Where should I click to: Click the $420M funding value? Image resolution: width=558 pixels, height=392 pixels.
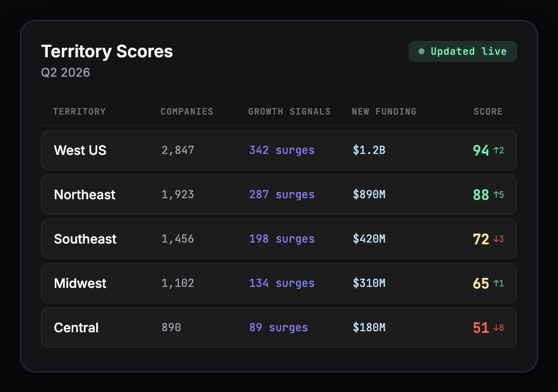coord(369,239)
